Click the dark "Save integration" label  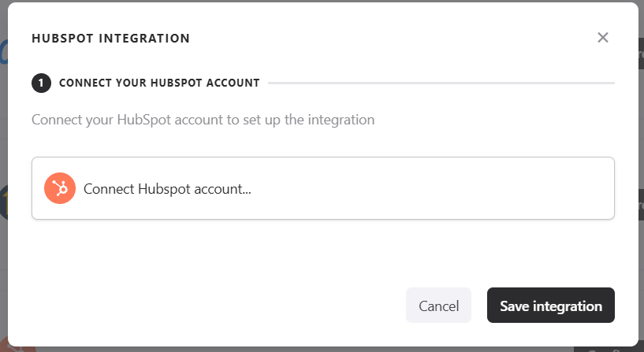[x=551, y=306]
